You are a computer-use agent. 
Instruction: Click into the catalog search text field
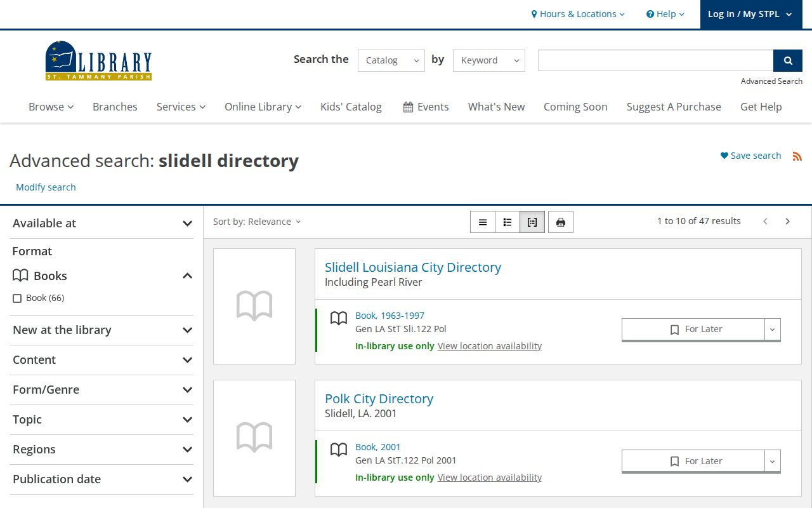pyautogui.click(x=655, y=60)
